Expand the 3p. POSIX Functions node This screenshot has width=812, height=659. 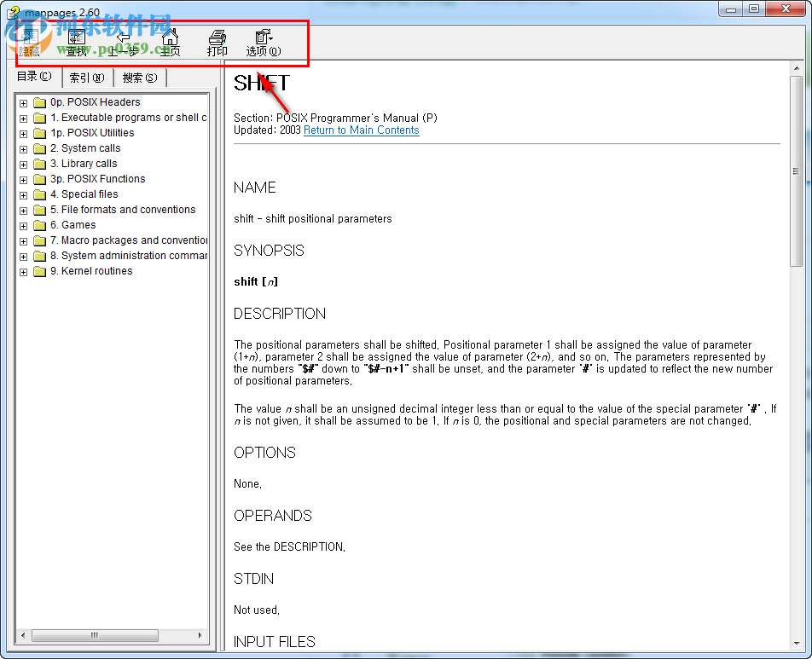(23, 180)
